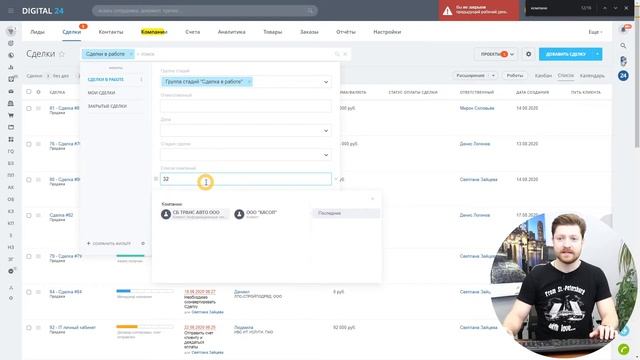This screenshot has width=640, height=360.
Task: Go to the Аналитика tab
Action: [x=231, y=32]
